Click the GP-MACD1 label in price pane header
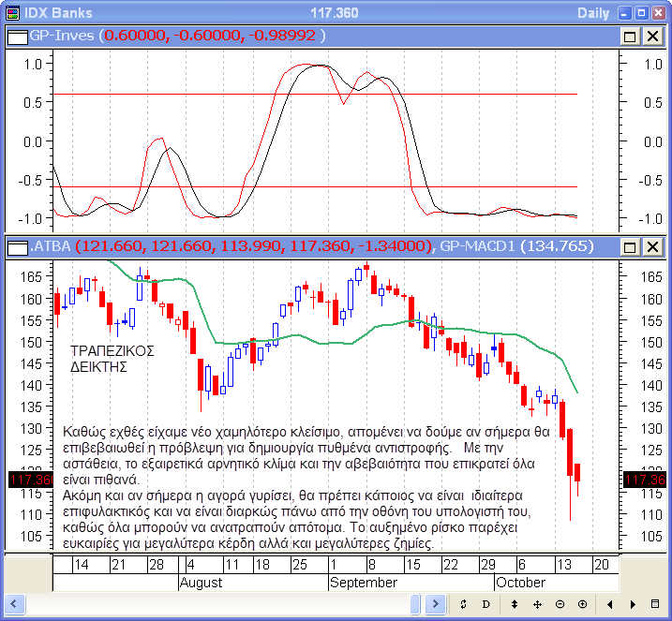The width and height of the screenshot is (672, 621). pos(479,246)
